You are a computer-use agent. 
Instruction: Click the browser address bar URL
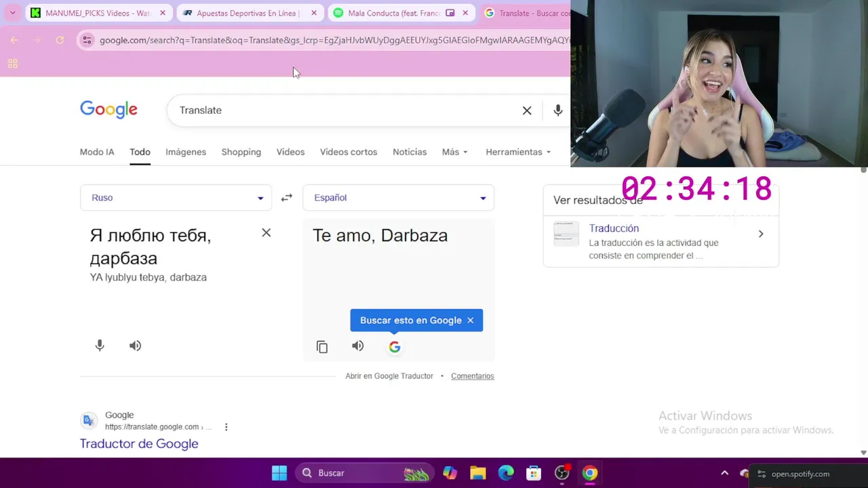[x=334, y=40]
